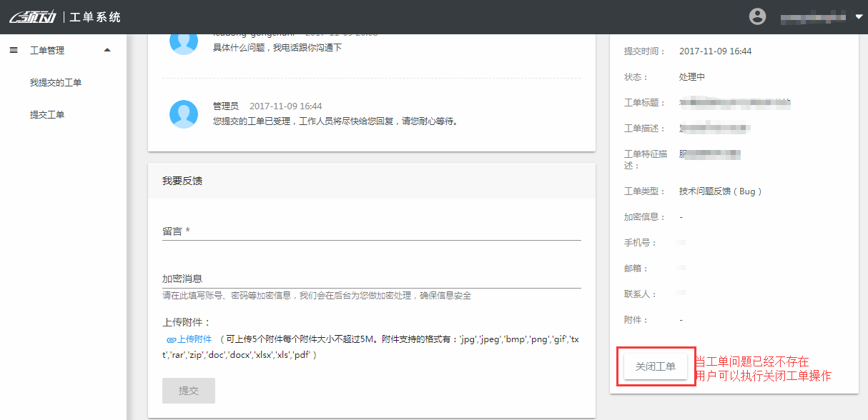
Task: Click the 管理员 name in the reply
Action: (x=226, y=106)
